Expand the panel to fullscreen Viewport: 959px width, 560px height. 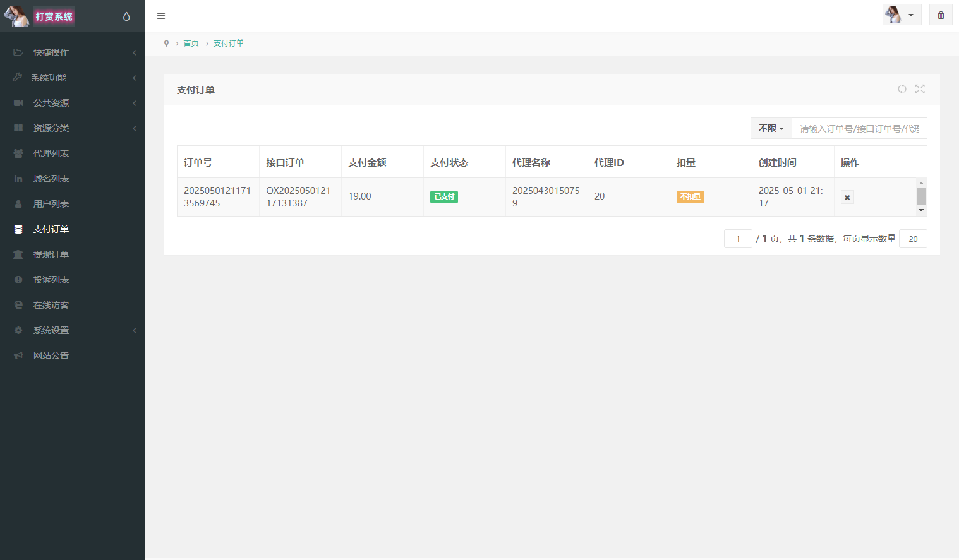[x=920, y=90]
